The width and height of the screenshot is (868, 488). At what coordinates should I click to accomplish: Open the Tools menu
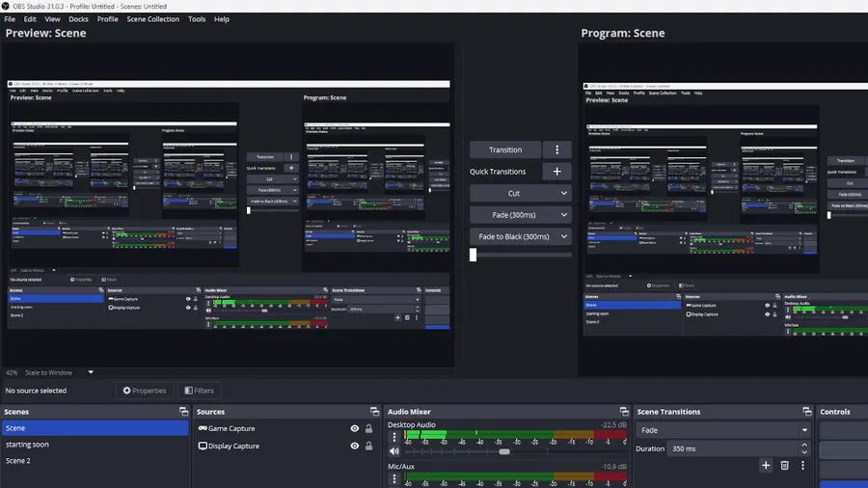(x=197, y=19)
